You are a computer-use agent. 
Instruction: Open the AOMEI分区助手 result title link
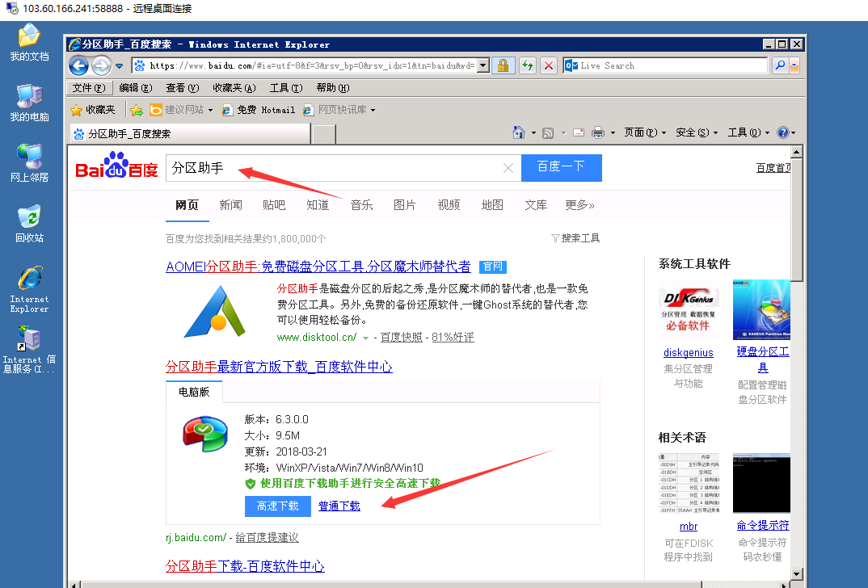tap(318, 267)
